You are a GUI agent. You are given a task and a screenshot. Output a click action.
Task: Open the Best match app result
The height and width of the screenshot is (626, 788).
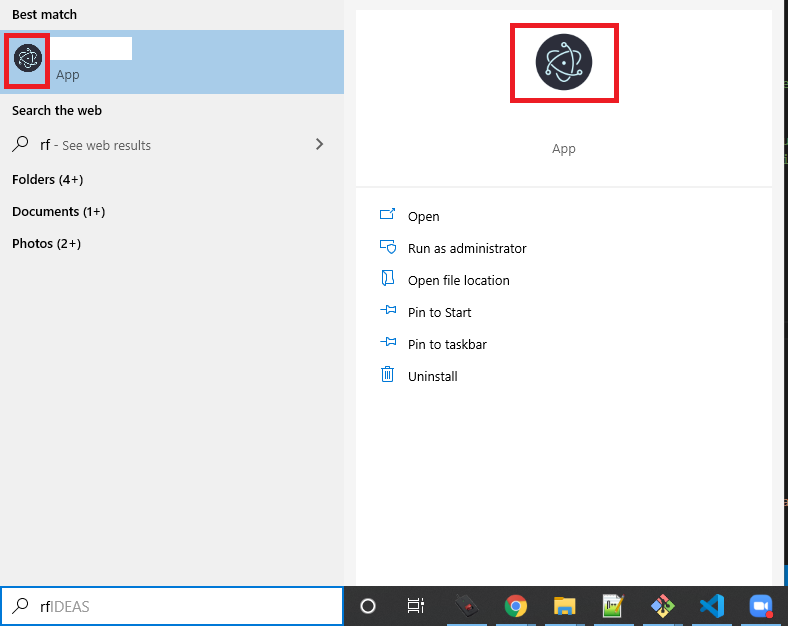(172, 62)
